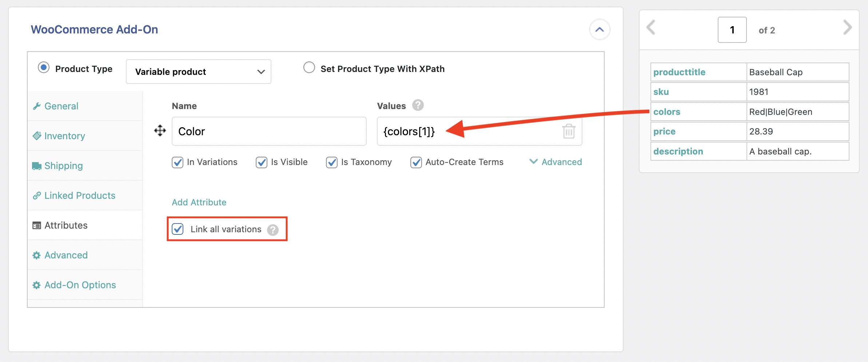Screen dimensions: 868x362
Task: Collapse the WooCommerce Add-On panel
Action: 599,30
